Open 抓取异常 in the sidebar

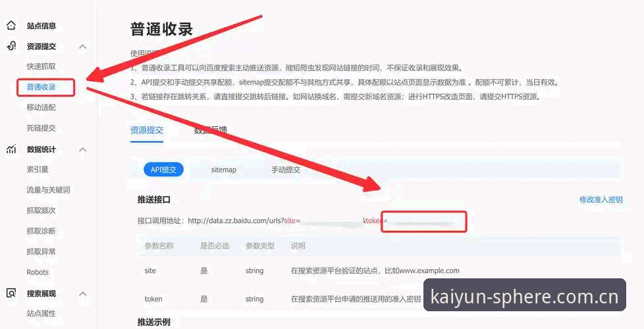click(41, 251)
